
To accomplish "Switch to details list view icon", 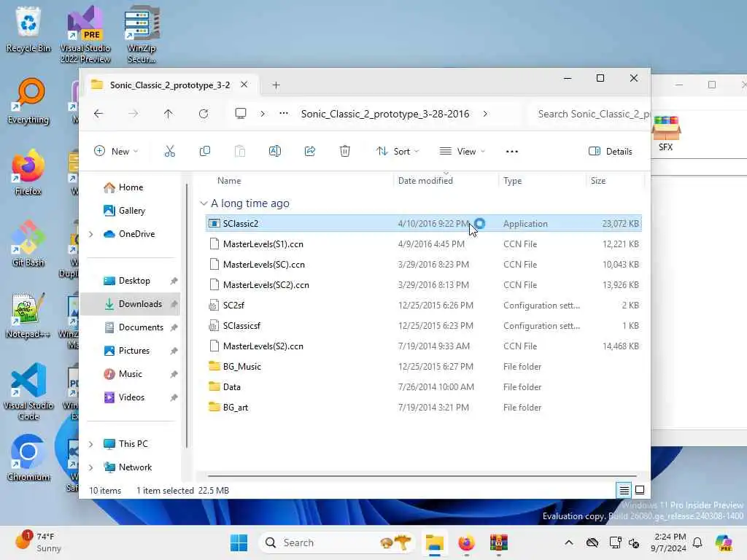I will [x=624, y=490].
